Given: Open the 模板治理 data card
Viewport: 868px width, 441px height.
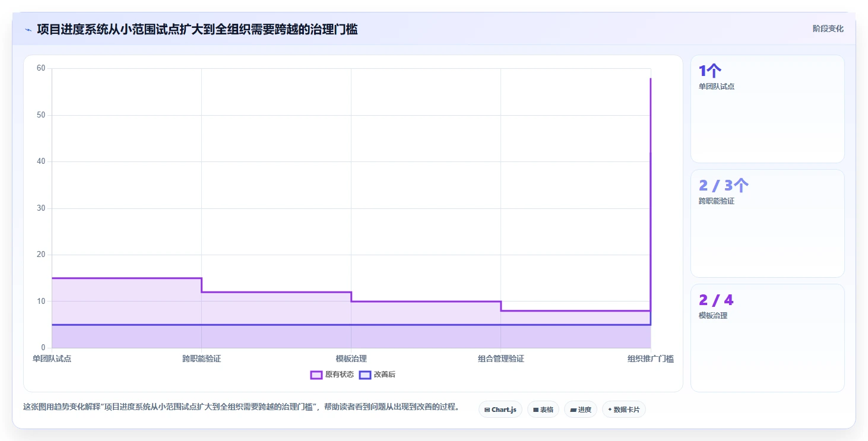Looking at the screenshot, I should pos(767,338).
